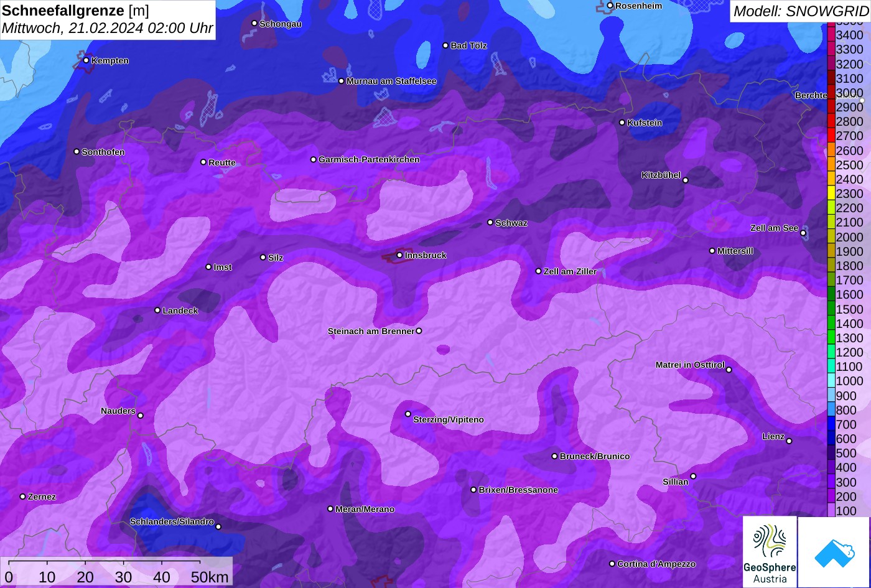
Task: Click the Zell am Ziller label
Action: click(570, 271)
